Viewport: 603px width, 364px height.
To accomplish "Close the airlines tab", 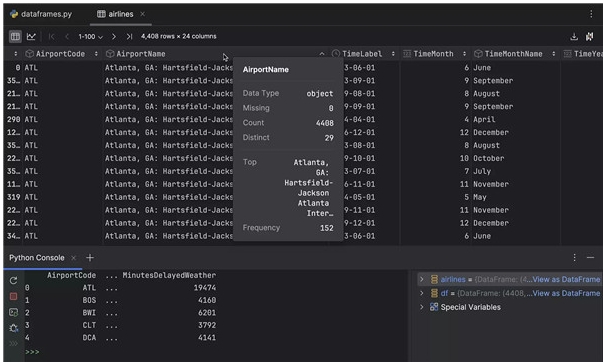I will coord(142,14).
